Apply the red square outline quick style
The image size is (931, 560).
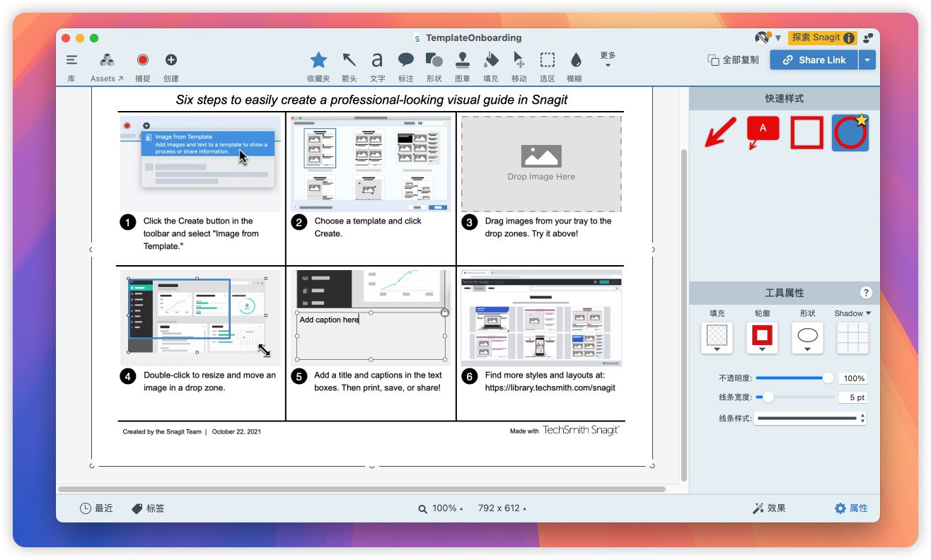pyautogui.click(x=806, y=133)
